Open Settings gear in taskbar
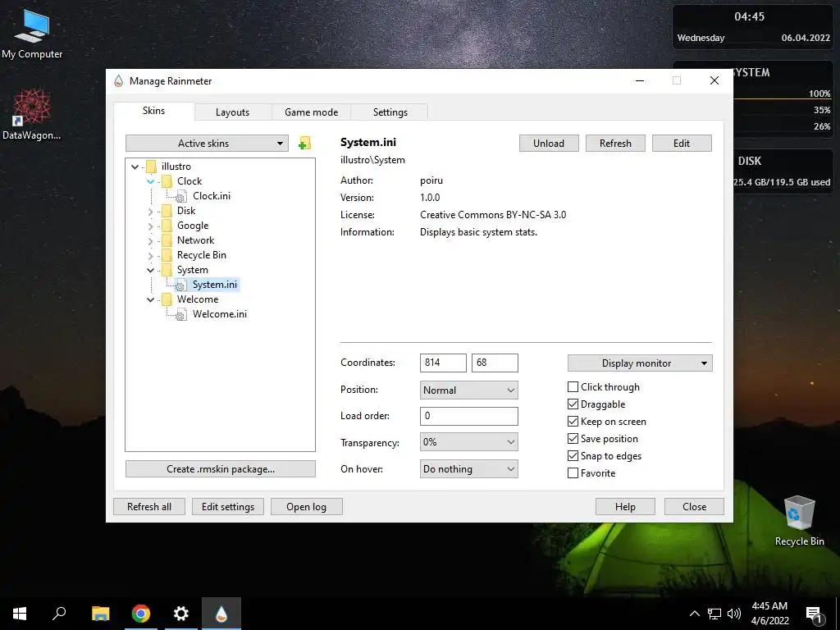The width and height of the screenshot is (840, 630). coord(181,614)
